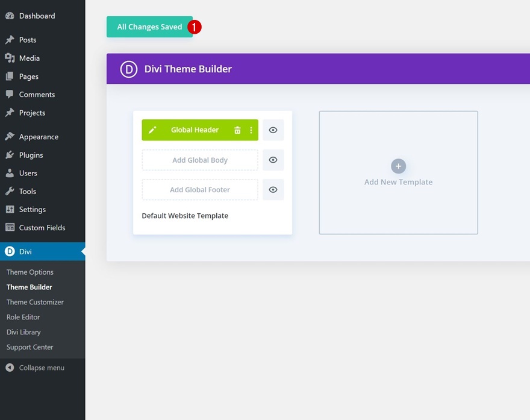The width and height of the screenshot is (530, 420).
Task: Click the Media library icon
Action: (10, 58)
